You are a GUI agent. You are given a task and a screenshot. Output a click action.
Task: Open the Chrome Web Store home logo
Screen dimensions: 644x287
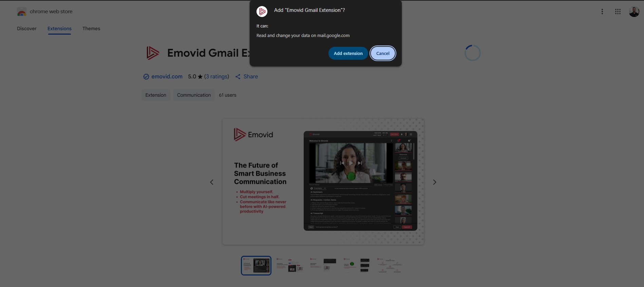coord(44,12)
